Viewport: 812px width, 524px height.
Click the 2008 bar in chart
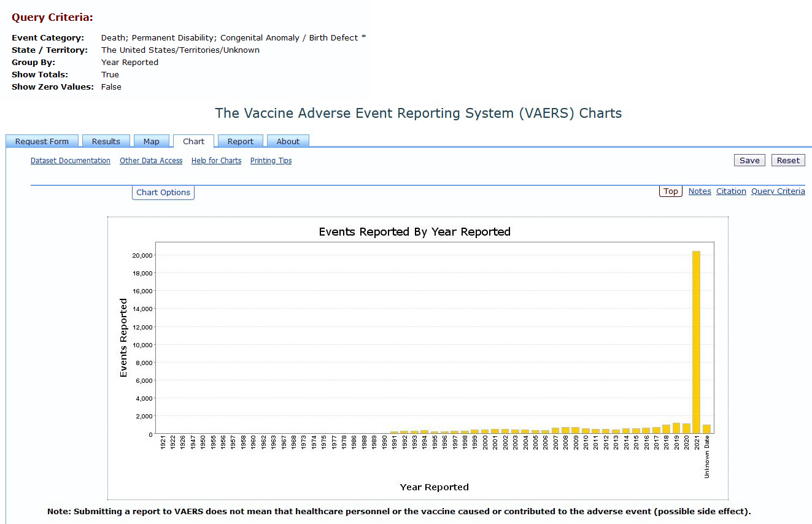click(565, 430)
